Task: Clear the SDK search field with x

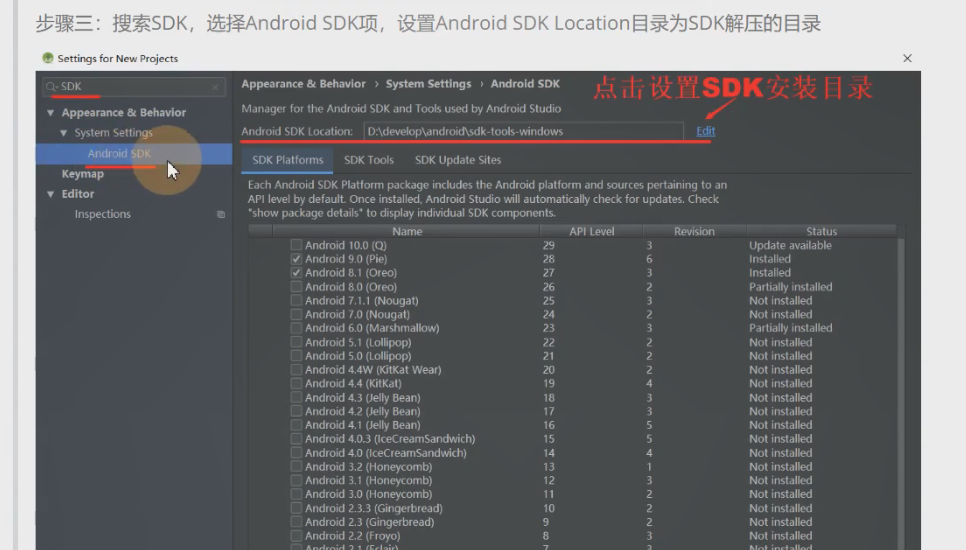Action: click(216, 87)
